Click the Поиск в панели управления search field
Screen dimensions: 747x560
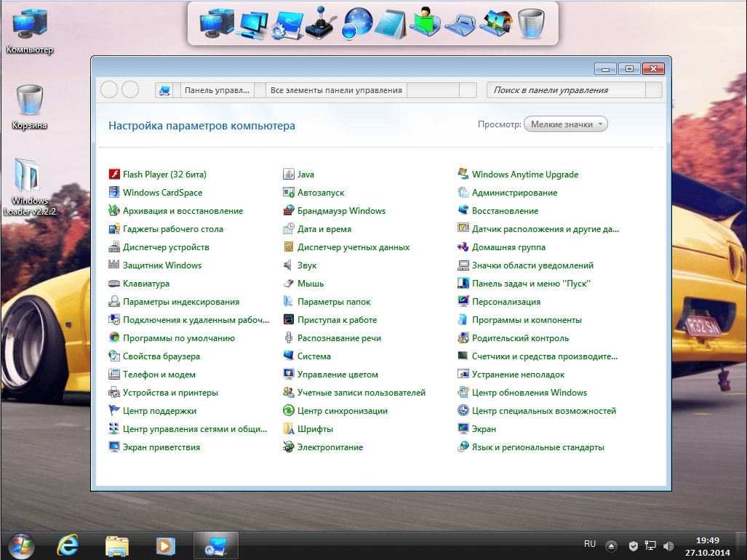pyautogui.click(x=566, y=90)
